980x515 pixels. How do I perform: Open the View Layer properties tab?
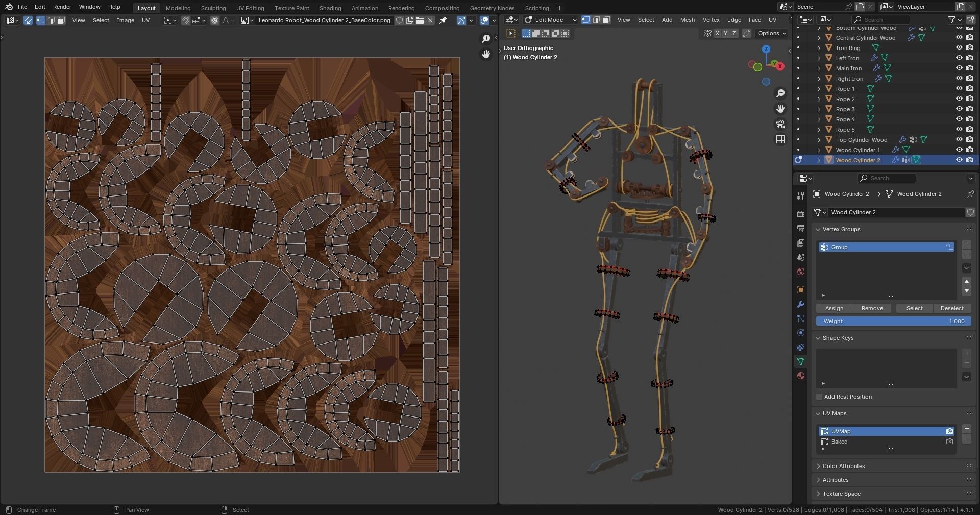pos(800,242)
